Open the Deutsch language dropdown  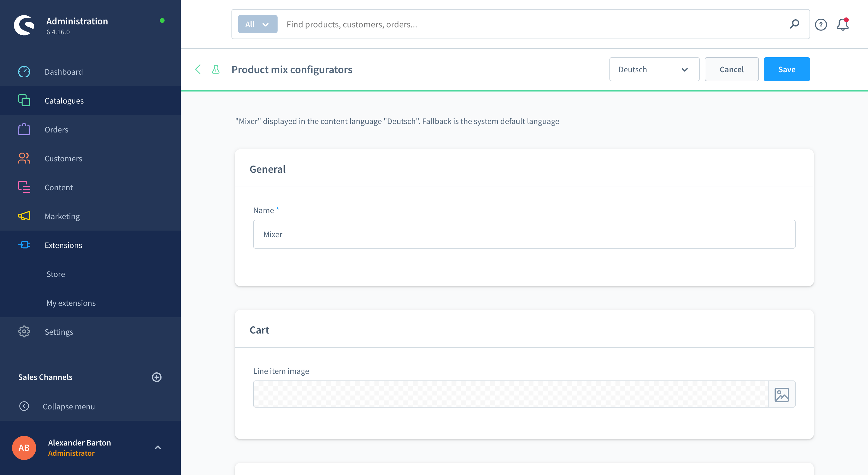click(654, 69)
